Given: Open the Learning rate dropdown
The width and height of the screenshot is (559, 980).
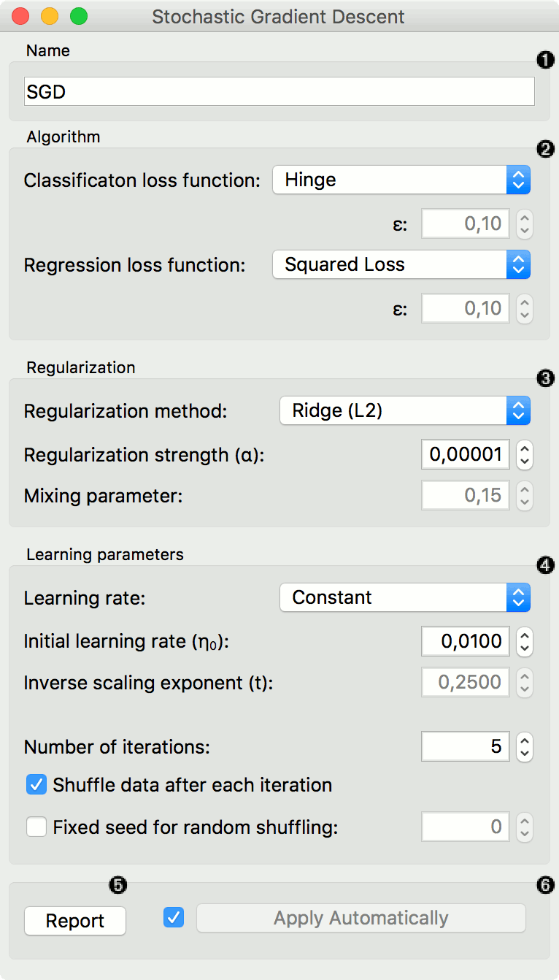Looking at the screenshot, I should (x=404, y=597).
